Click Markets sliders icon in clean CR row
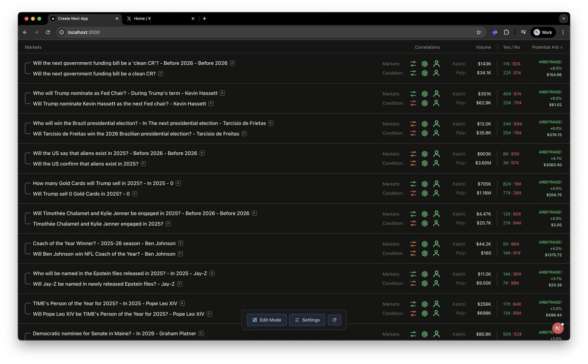The height and width of the screenshot is (364, 588). click(413, 64)
